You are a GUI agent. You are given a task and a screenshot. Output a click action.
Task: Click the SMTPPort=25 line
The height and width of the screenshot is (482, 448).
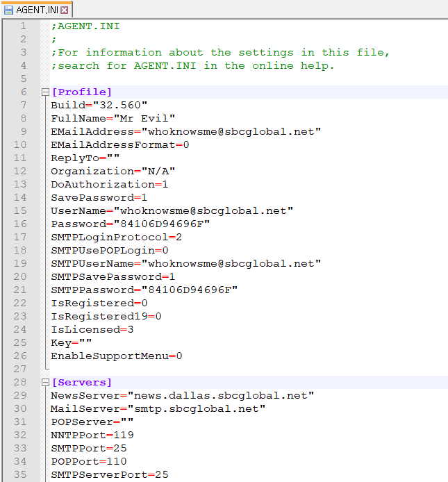pyautogui.click(x=89, y=448)
